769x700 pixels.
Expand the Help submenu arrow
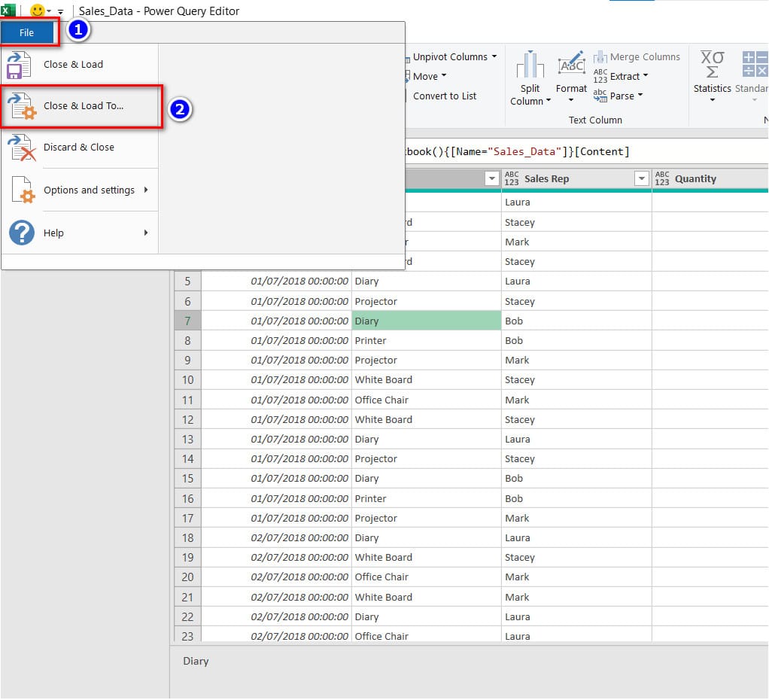pos(146,233)
